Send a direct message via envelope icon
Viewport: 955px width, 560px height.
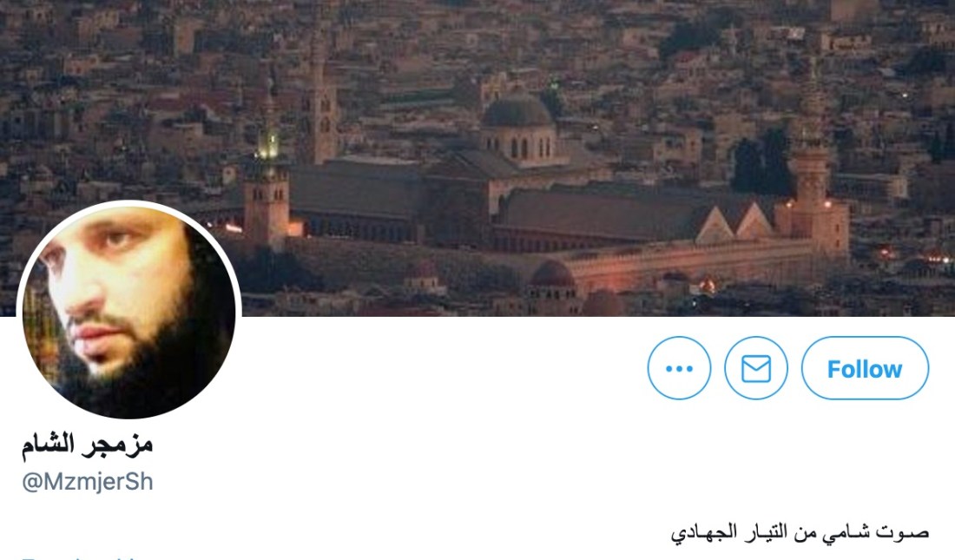[x=756, y=368]
